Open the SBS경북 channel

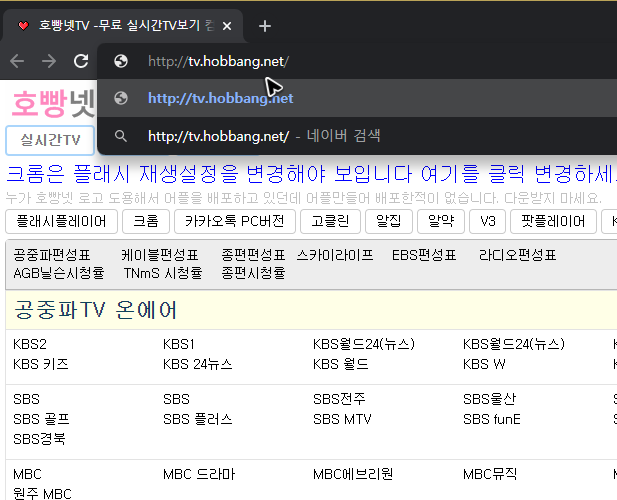[x=39, y=439]
